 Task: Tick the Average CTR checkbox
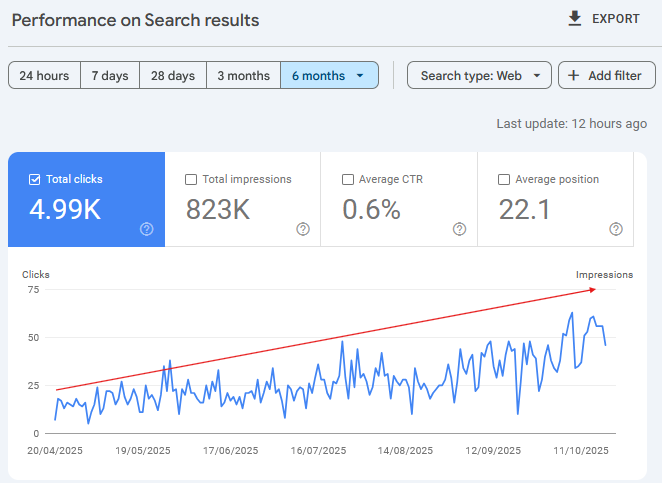tap(347, 179)
